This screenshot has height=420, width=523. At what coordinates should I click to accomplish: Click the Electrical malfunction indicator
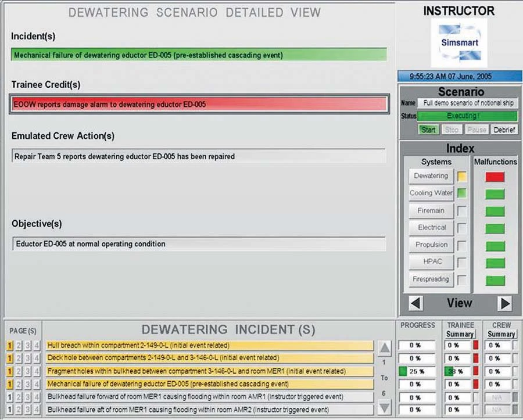495,228
